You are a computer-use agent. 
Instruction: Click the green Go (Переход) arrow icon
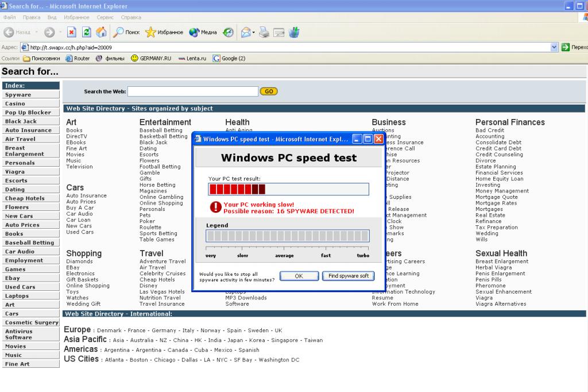pyautogui.click(x=566, y=47)
